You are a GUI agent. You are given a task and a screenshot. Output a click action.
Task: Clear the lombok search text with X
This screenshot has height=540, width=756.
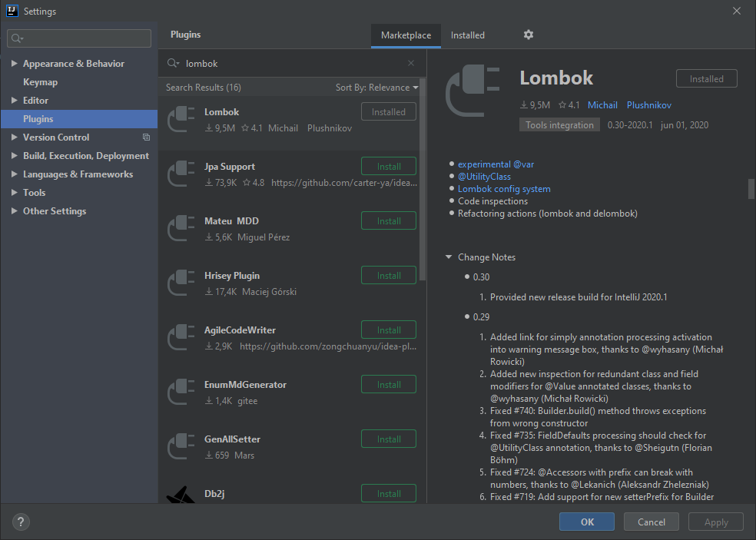coord(411,63)
